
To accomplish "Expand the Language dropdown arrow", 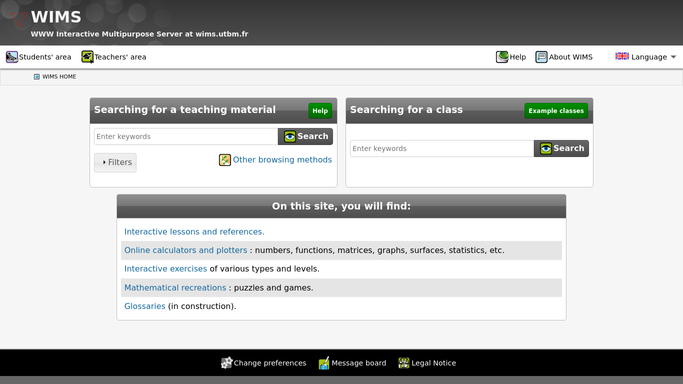I will (673, 57).
